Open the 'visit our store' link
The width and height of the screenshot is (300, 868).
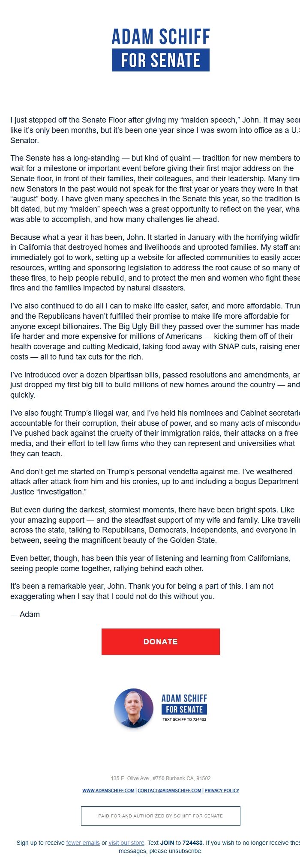pos(126,843)
